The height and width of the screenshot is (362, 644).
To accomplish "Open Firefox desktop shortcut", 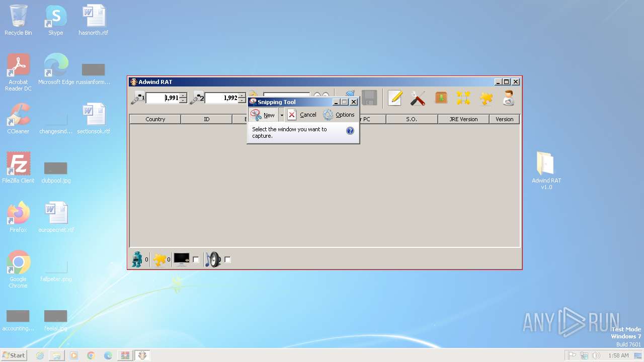I will tap(18, 217).
